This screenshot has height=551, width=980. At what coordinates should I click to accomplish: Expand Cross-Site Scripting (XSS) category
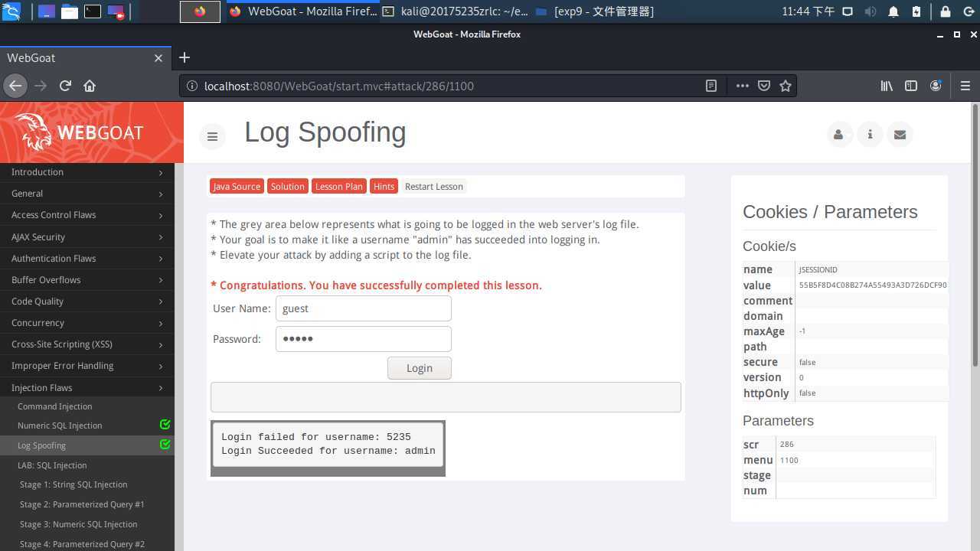87,344
